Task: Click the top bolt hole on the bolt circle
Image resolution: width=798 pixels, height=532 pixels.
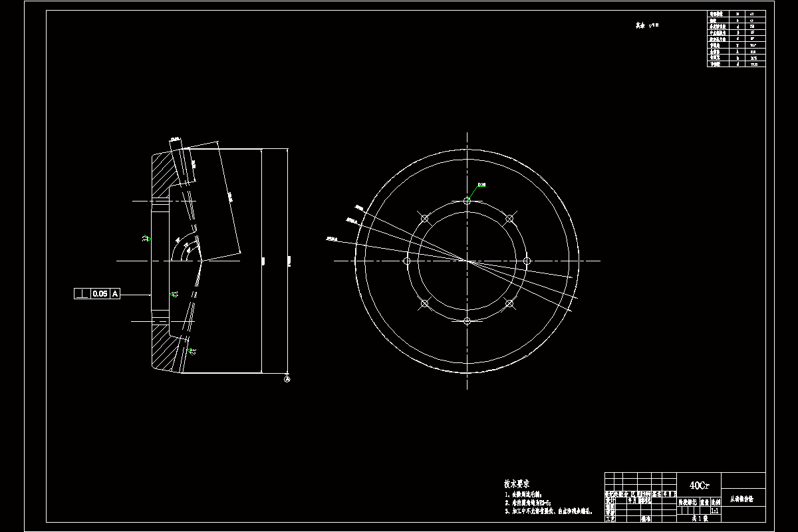Action: pyautogui.click(x=467, y=201)
